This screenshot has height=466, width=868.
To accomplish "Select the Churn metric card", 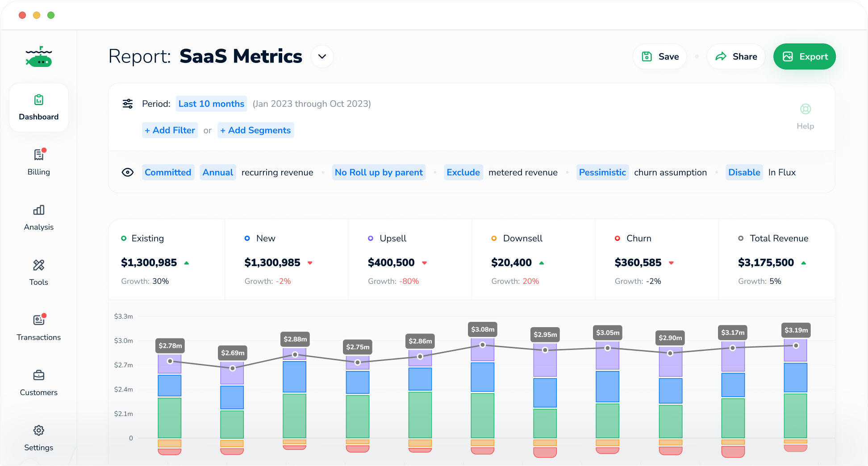I will (656, 259).
